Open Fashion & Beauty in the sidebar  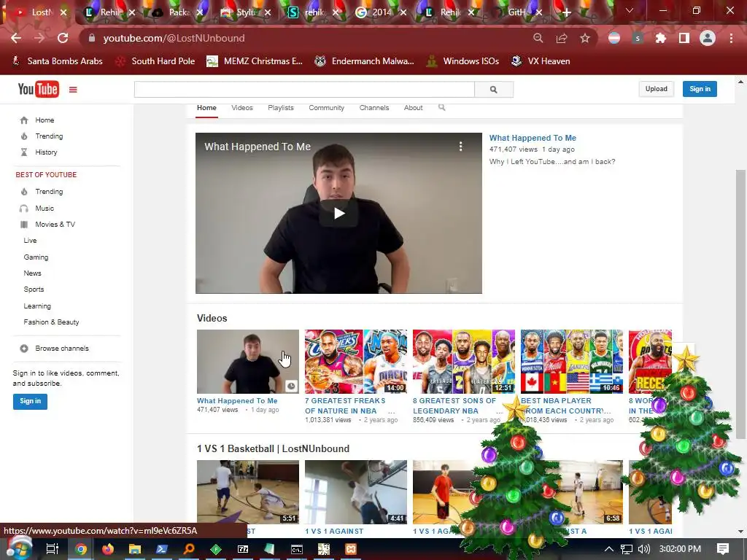pos(52,322)
